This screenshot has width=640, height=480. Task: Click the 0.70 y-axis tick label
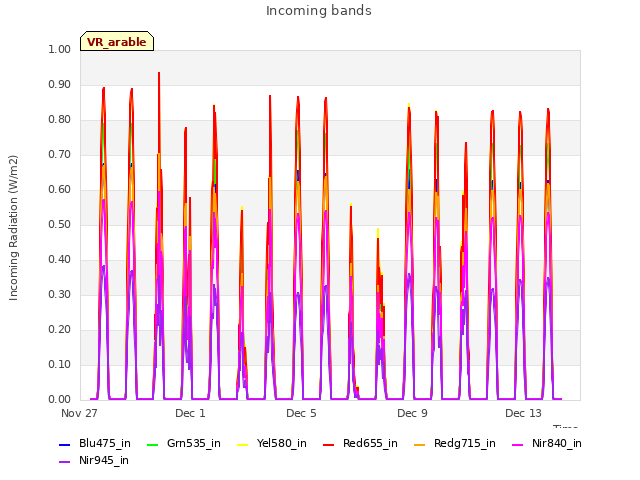pyautogui.click(x=60, y=155)
